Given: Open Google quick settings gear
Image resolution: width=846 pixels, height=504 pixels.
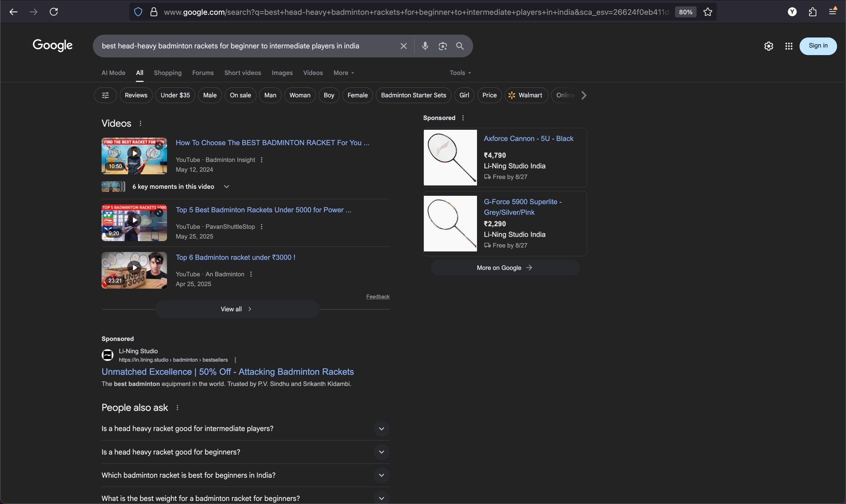Looking at the screenshot, I should (769, 46).
